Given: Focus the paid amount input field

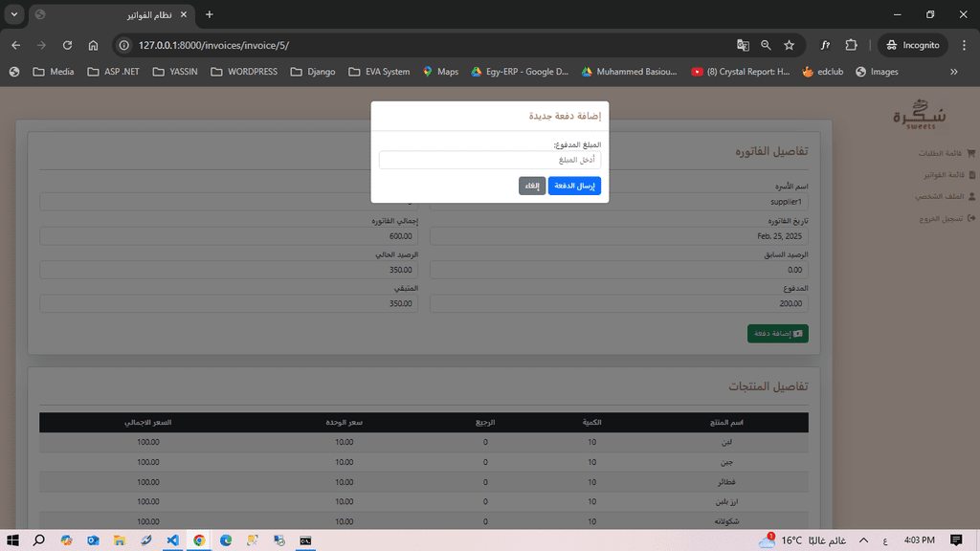Looking at the screenshot, I should pyautogui.click(x=489, y=160).
